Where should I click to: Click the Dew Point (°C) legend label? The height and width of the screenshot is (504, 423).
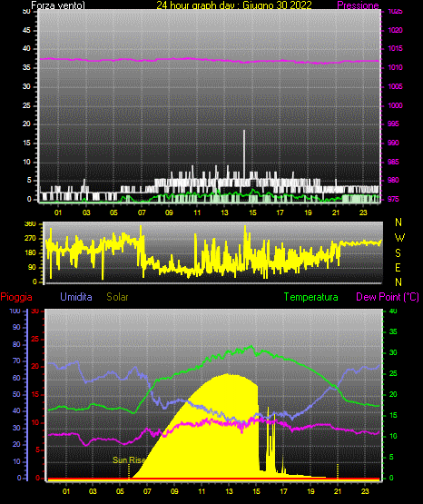click(388, 297)
